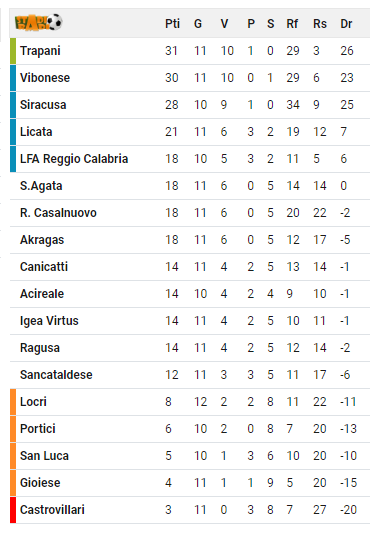Screen dimensions: 370x536
Task: Click the green marker beside Trapani
Action: (13, 51)
